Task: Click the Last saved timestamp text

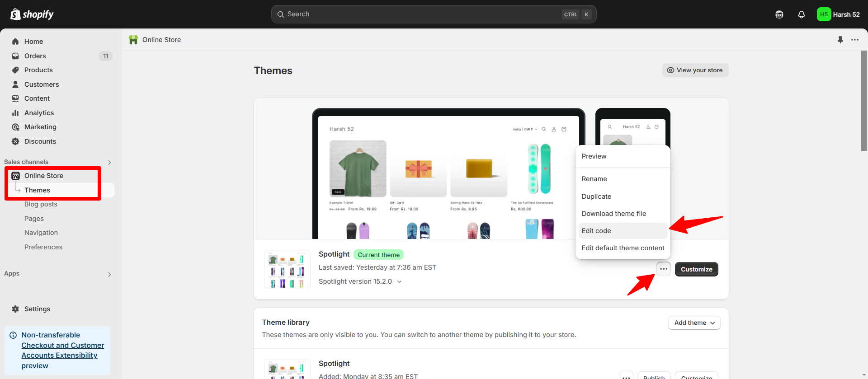Action: tap(377, 267)
